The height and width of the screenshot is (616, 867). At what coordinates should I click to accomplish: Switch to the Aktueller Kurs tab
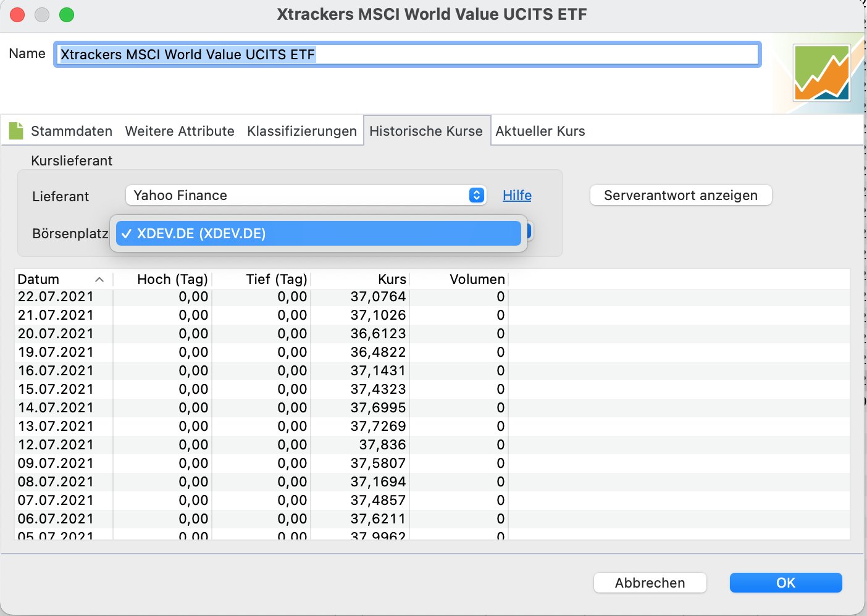click(x=540, y=131)
